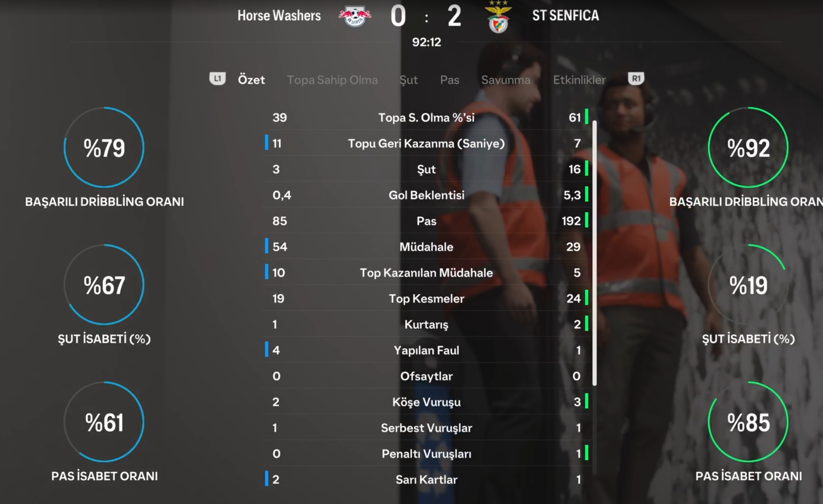Select the Gol Beklentisi stat row
This screenshot has height=504, width=823.
[x=426, y=195]
